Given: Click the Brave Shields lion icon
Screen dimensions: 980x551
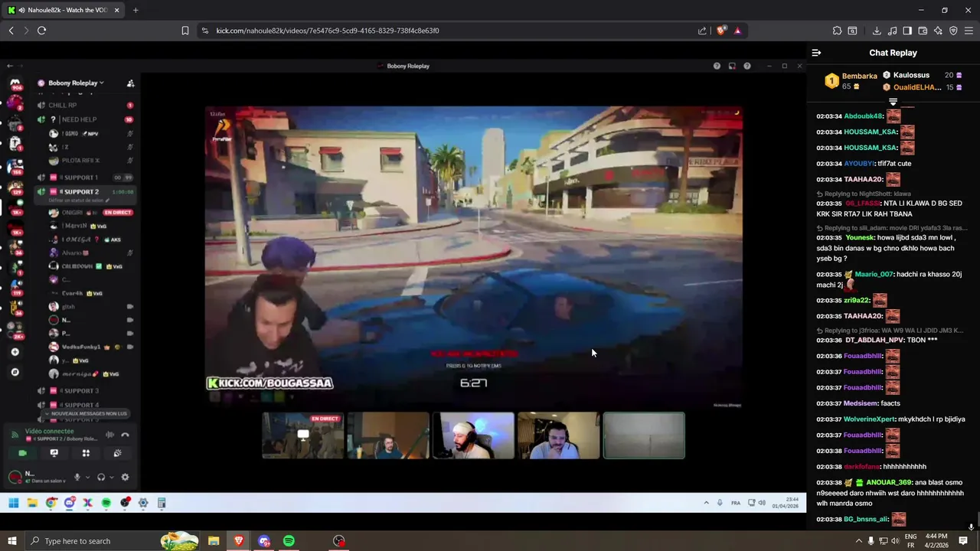Looking at the screenshot, I should 720,31.
